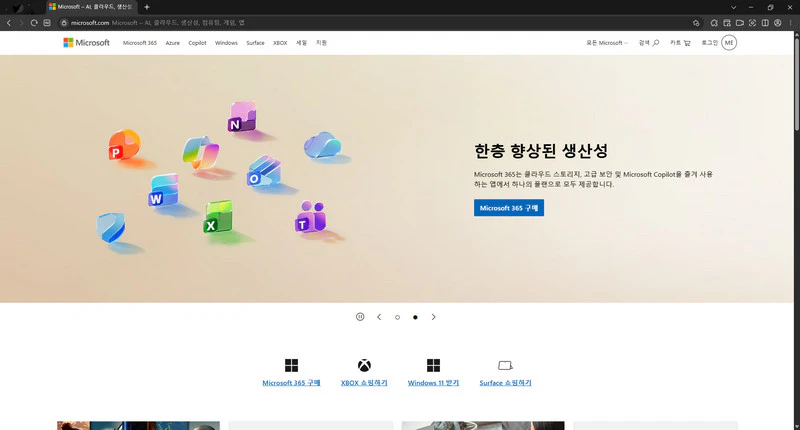Open the 지원 nav menu item
This screenshot has width=800, height=430.
[321, 43]
